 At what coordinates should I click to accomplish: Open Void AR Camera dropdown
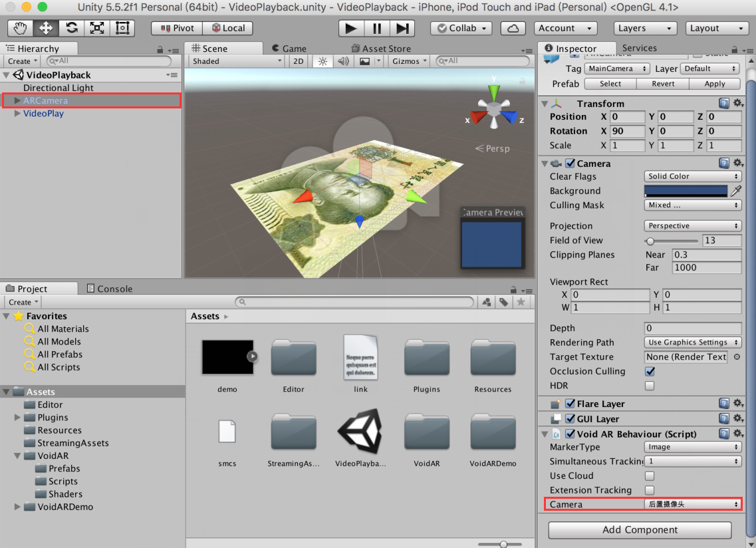click(x=692, y=505)
